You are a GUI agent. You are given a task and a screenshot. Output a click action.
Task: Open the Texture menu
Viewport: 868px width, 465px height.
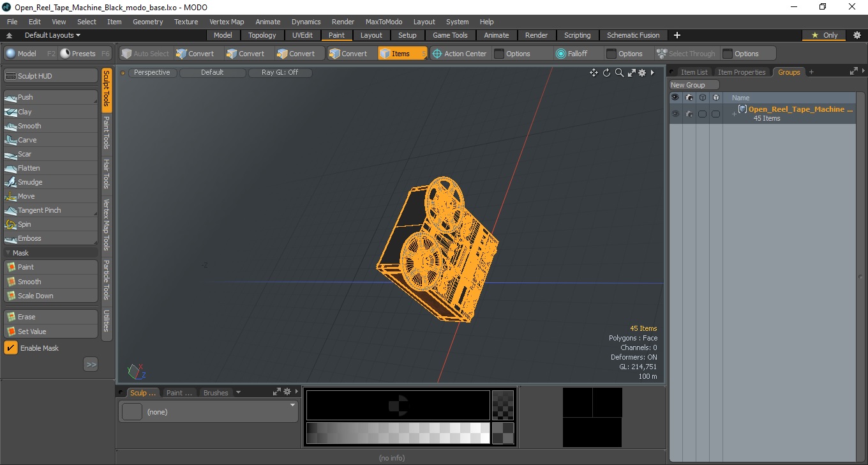[x=186, y=22]
